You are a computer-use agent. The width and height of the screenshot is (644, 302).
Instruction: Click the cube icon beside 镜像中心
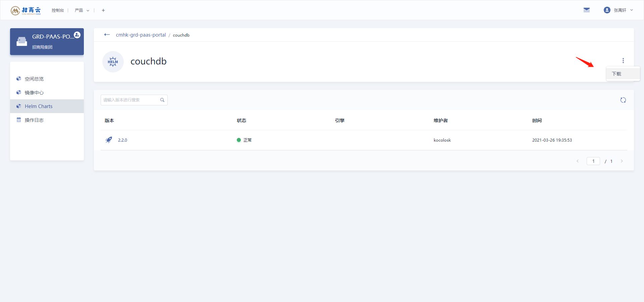(x=19, y=92)
